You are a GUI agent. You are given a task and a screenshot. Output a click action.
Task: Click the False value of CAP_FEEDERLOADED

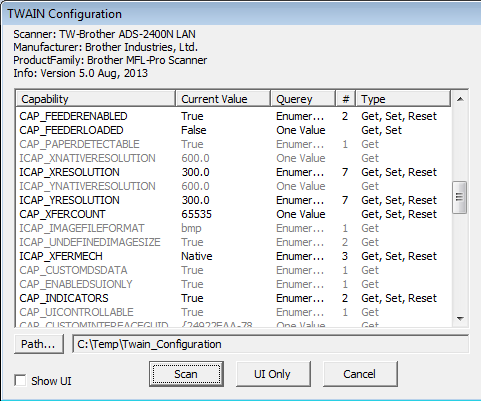pyautogui.click(x=194, y=130)
